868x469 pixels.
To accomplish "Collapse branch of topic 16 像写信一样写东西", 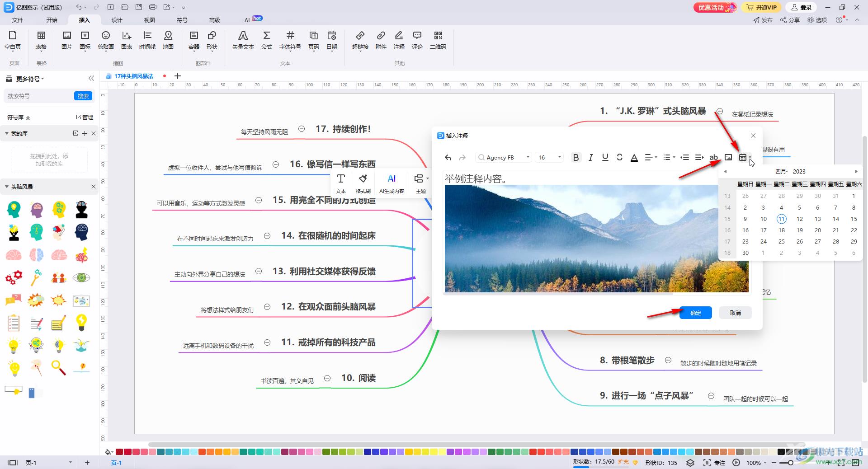I will tap(276, 164).
